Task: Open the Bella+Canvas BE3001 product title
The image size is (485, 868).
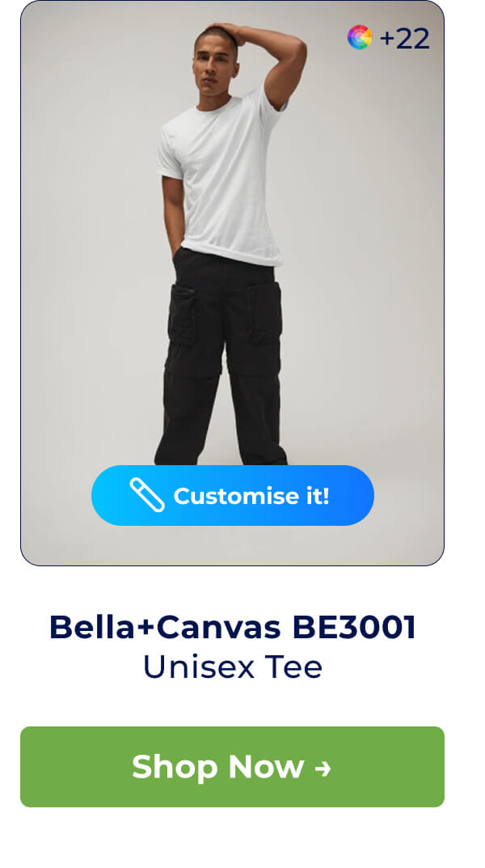Action: (232, 627)
